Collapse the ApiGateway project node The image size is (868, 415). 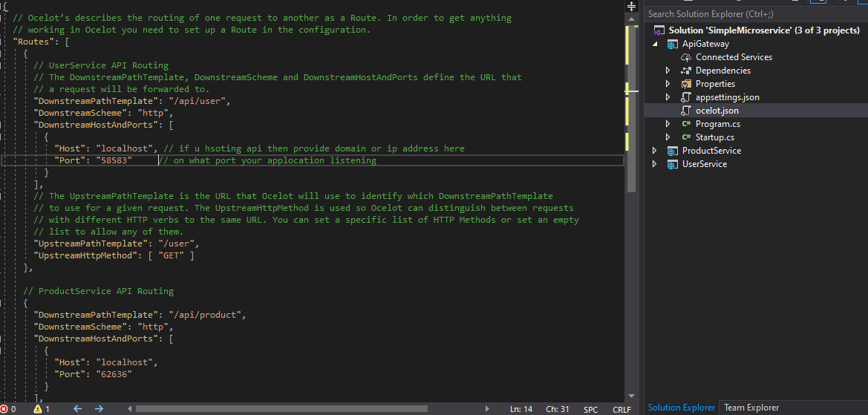point(655,44)
